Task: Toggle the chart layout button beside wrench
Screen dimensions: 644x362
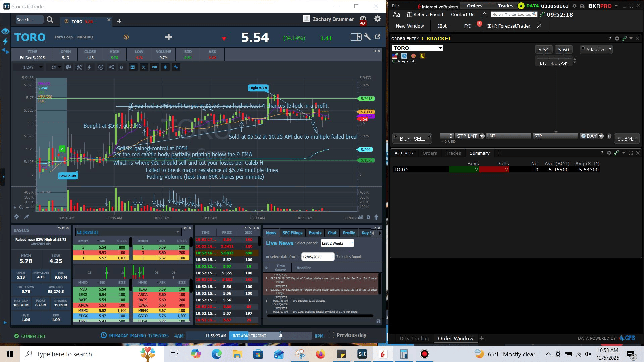Action: point(356,37)
